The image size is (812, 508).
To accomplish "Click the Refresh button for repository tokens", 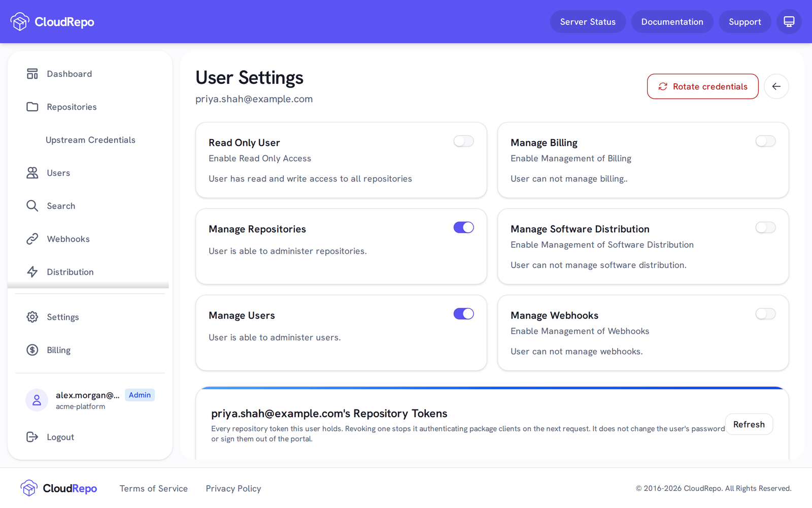I will (x=749, y=424).
